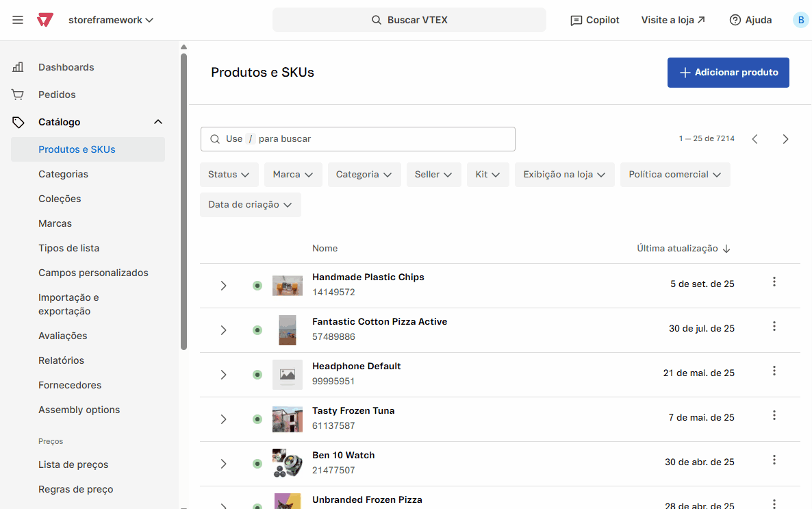
Task: Open Copilot chat panel
Action: click(594, 20)
